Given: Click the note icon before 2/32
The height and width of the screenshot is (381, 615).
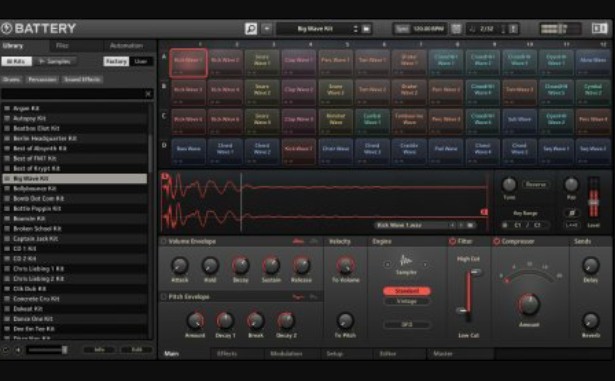Looking at the screenshot, I should (472, 29).
